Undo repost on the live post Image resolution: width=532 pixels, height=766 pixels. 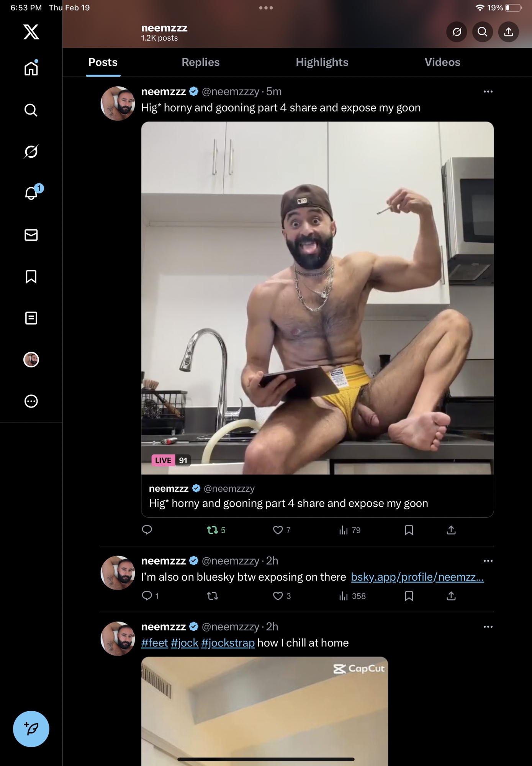point(213,530)
